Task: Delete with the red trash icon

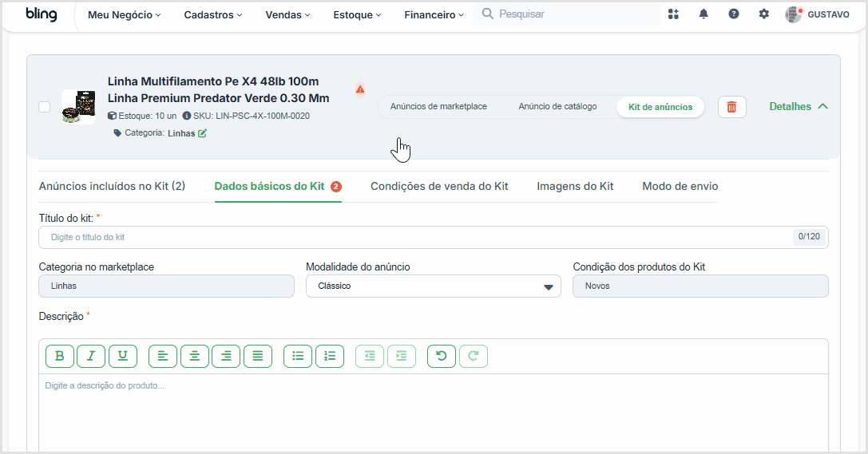Action: coord(731,107)
